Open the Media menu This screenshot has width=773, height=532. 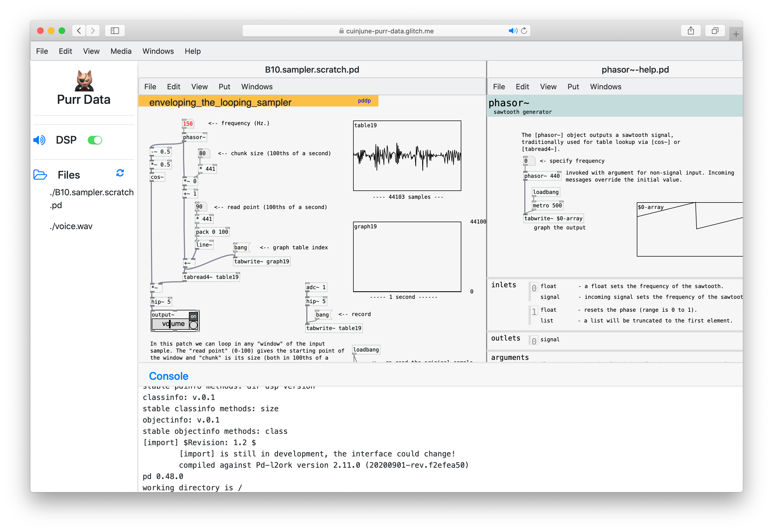point(121,51)
